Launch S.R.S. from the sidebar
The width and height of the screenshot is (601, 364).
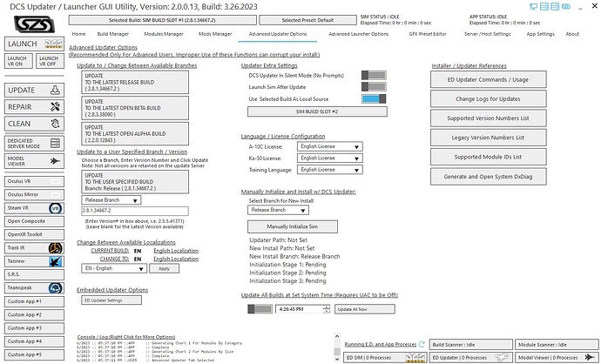(x=34, y=274)
